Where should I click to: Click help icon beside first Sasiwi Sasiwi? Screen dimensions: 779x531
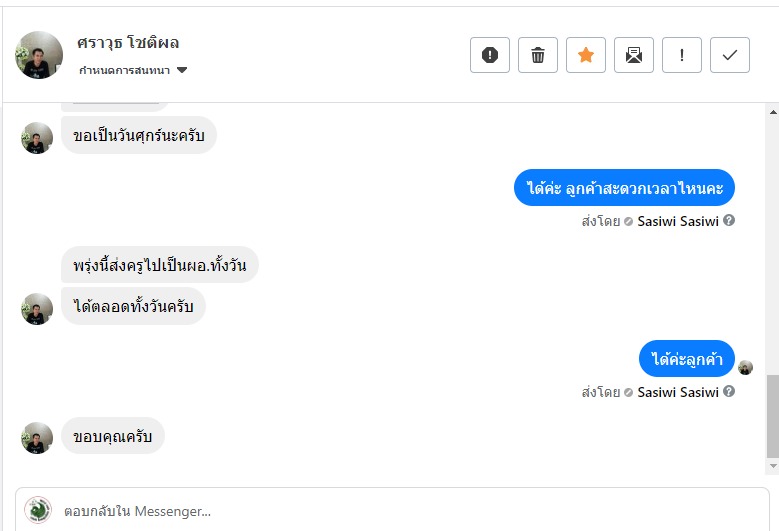(729, 221)
